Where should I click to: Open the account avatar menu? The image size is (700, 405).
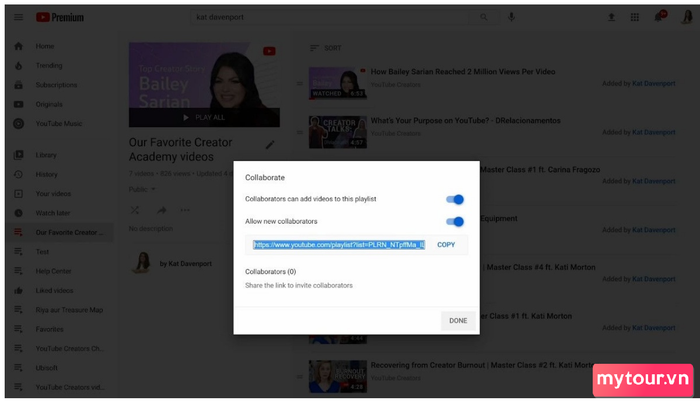(x=687, y=17)
